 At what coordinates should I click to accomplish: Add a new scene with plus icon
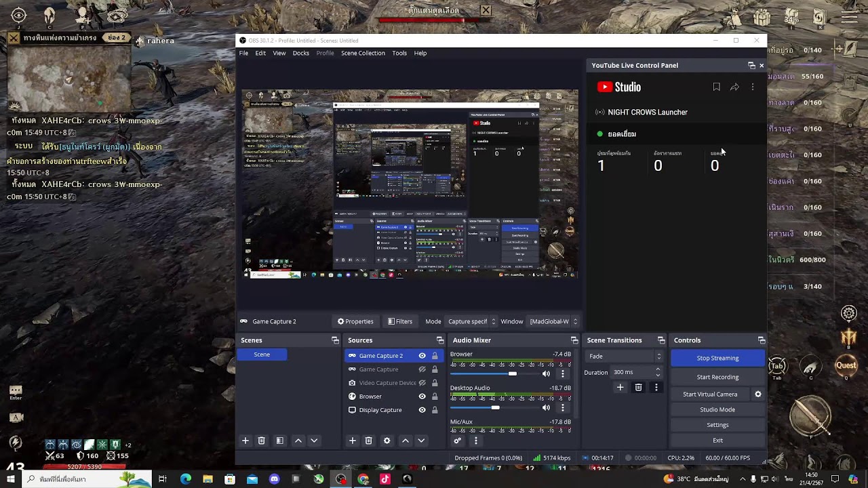coord(245,441)
